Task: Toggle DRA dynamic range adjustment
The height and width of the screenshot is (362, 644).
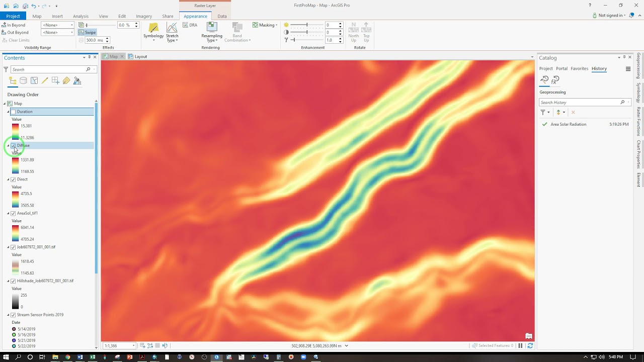Action: pyautogui.click(x=190, y=25)
